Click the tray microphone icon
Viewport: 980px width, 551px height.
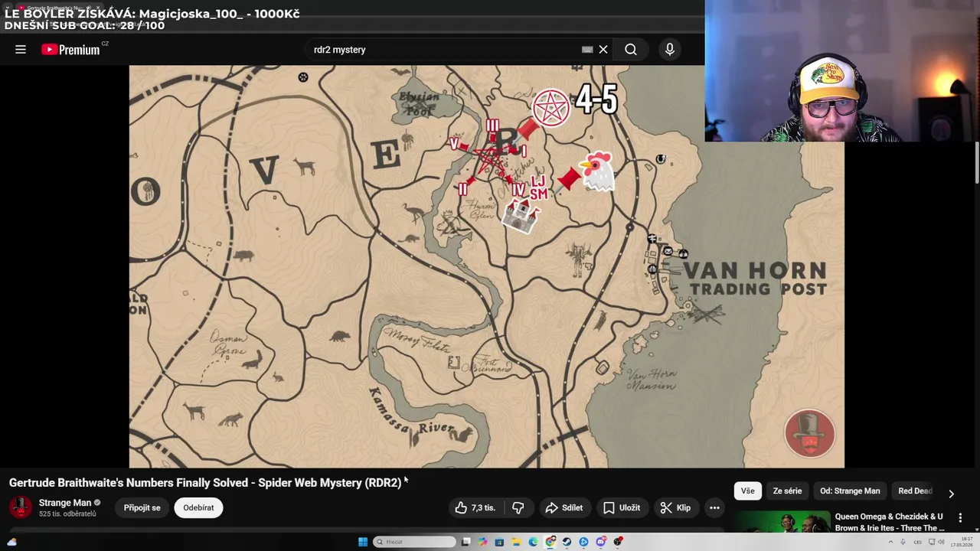tap(903, 542)
